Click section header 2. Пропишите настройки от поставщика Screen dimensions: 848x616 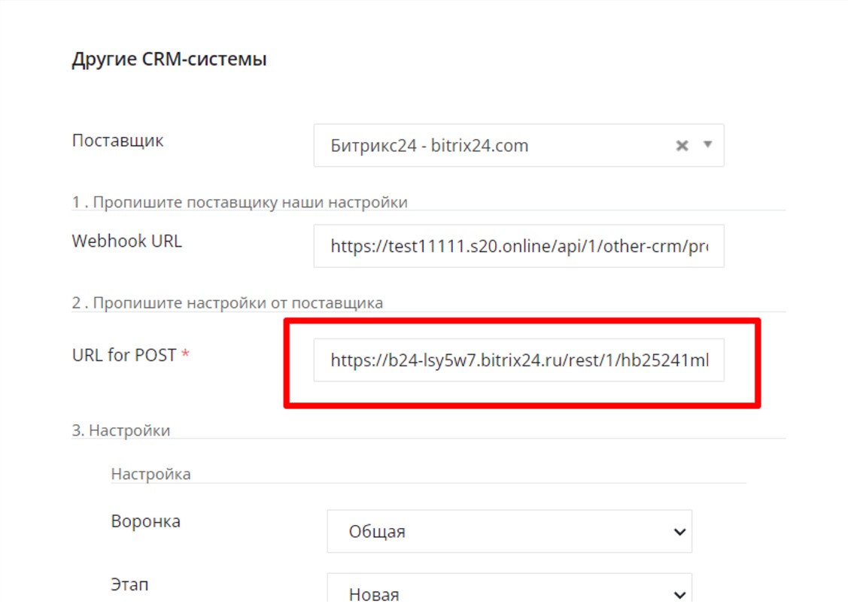(227, 303)
